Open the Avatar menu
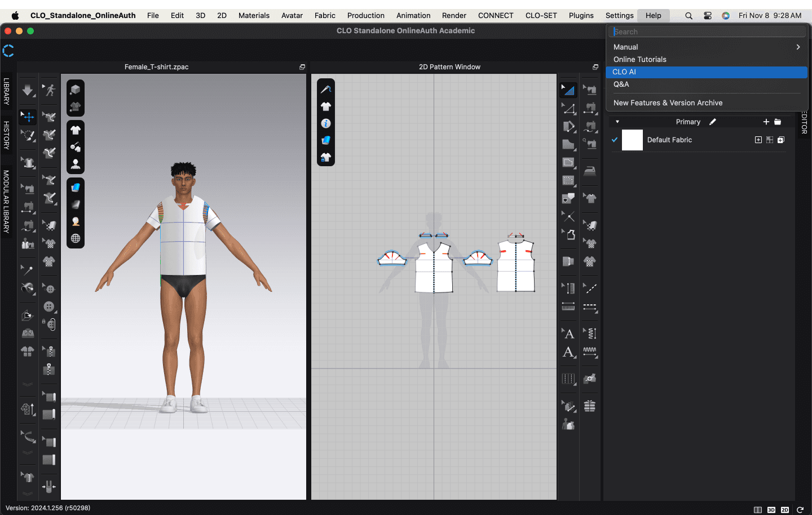Viewport: 812px width, 515px height. tap(292, 15)
